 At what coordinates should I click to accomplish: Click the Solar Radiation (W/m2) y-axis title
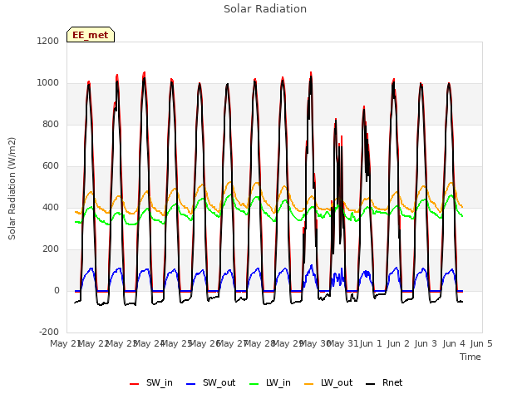coord(12,189)
